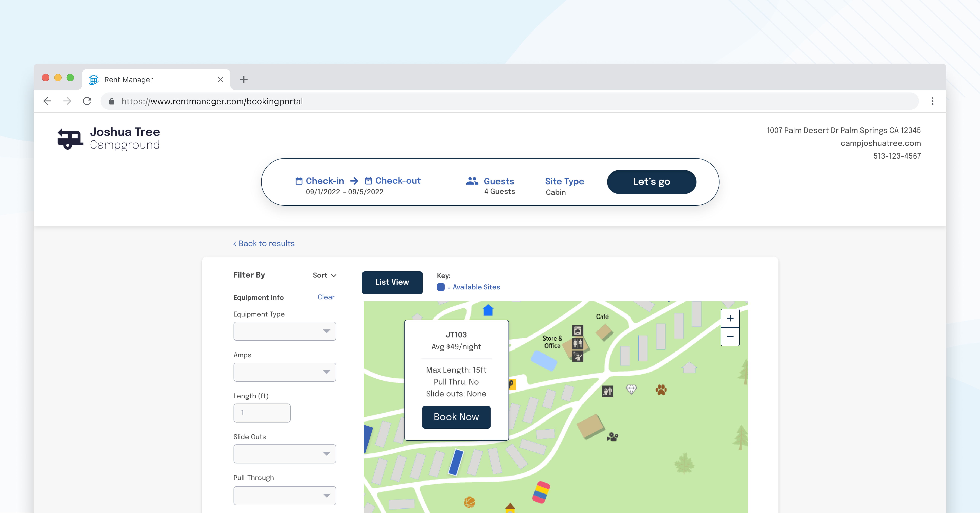Go back using the browser back arrow
This screenshot has height=513, width=980.
pyautogui.click(x=47, y=101)
